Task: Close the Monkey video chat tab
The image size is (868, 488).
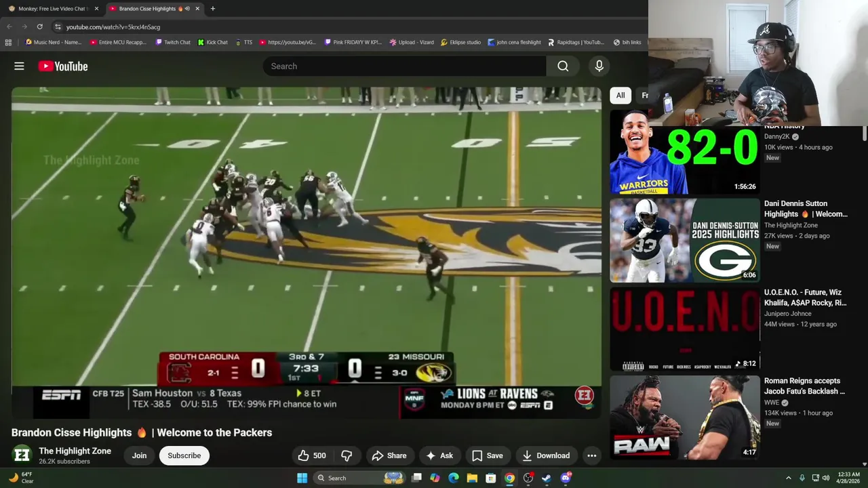Action: pyautogui.click(x=96, y=9)
